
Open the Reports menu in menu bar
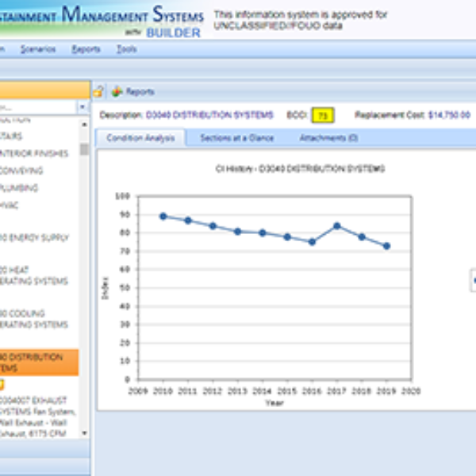(86, 49)
